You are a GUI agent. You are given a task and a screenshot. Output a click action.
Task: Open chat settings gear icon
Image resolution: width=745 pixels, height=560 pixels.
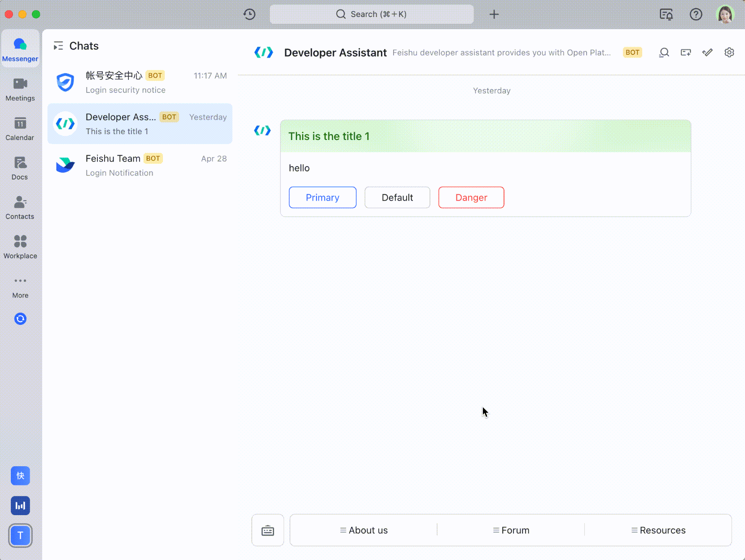coord(729,52)
